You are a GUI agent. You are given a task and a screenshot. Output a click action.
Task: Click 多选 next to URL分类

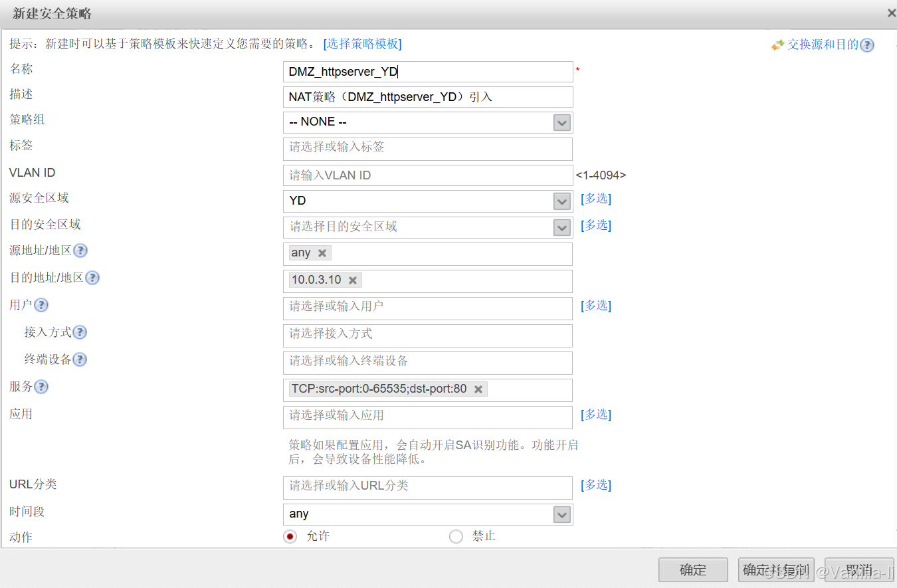[x=596, y=485]
